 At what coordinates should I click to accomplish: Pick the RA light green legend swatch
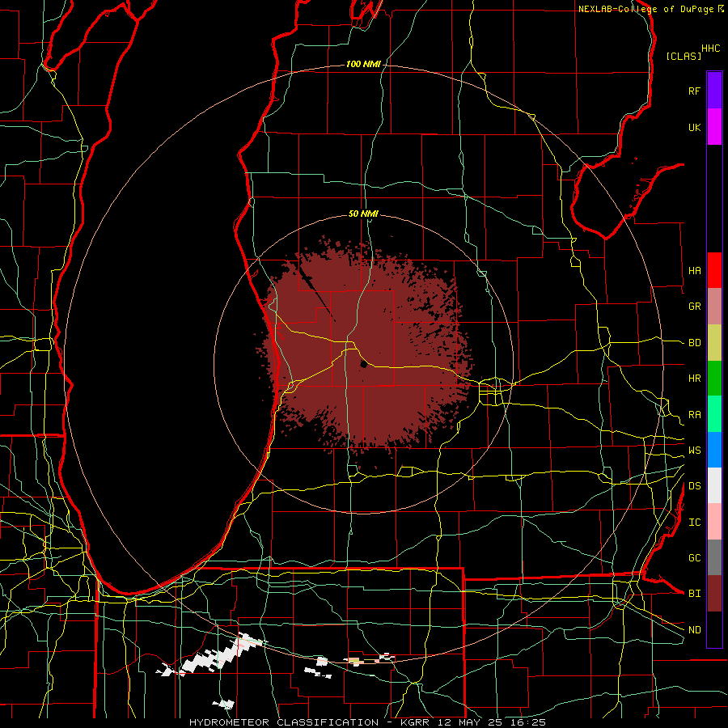tap(714, 414)
